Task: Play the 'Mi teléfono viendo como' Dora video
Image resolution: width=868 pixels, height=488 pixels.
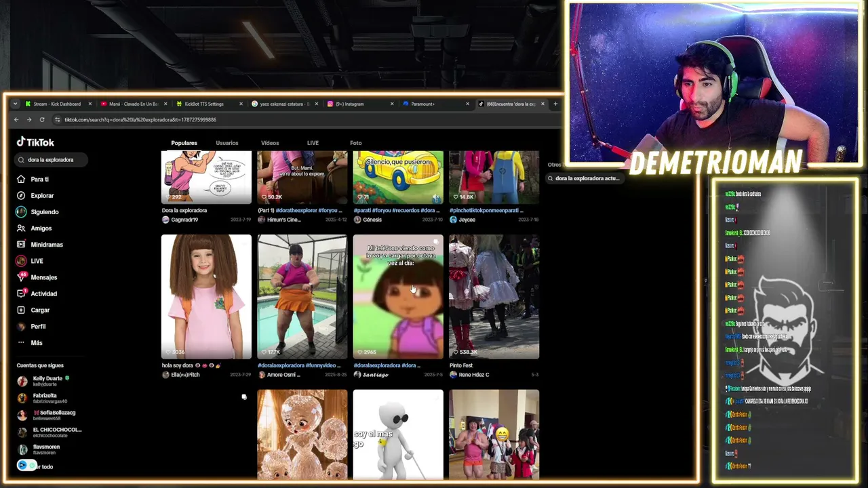Action: pyautogui.click(x=398, y=297)
